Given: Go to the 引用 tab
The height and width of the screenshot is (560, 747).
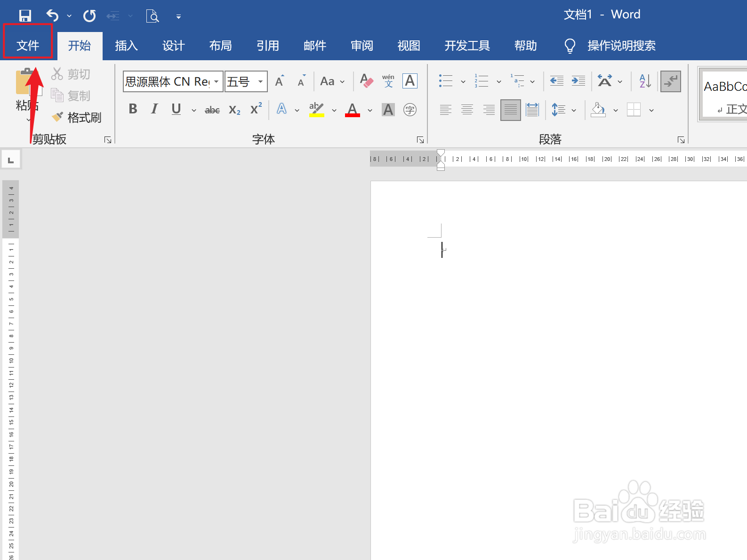Looking at the screenshot, I should click(268, 46).
